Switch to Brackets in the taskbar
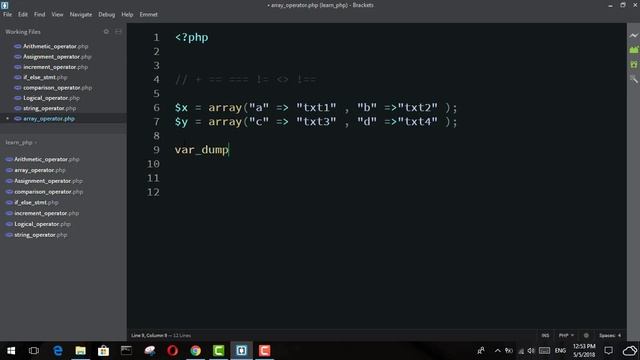Image resolution: width=640 pixels, height=360 pixels. tap(241, 351)
